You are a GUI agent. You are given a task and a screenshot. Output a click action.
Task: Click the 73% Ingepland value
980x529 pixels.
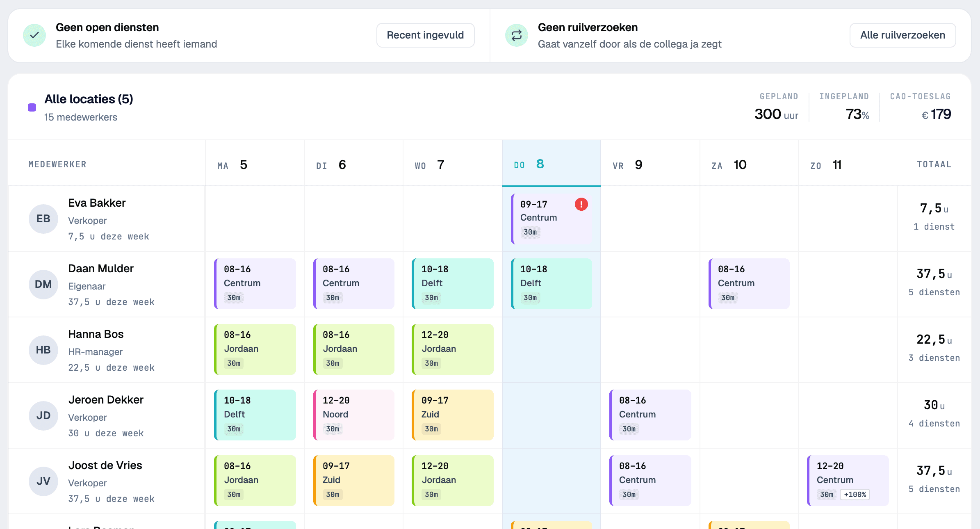point(857,114)
